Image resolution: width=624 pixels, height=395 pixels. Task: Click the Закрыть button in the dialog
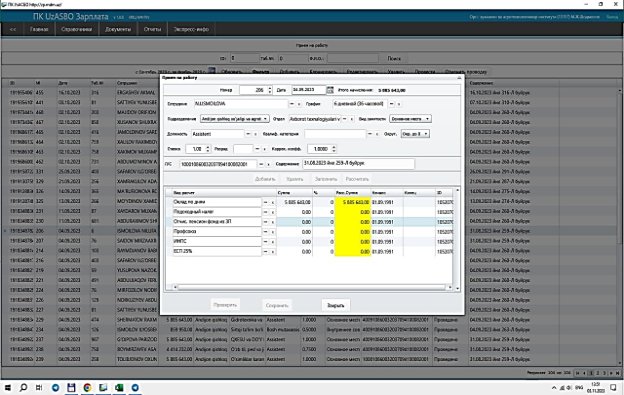click(335, 305)
